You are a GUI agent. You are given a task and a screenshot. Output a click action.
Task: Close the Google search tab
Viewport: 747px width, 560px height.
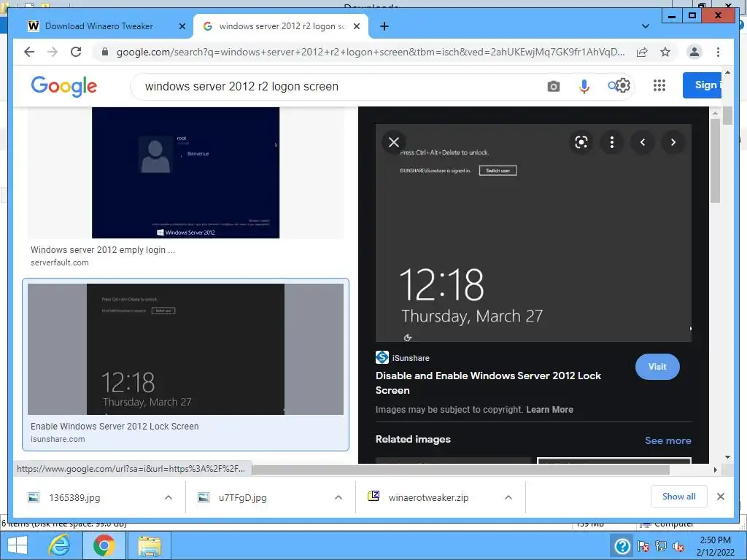pyautogui.click(x=356, y=27)
